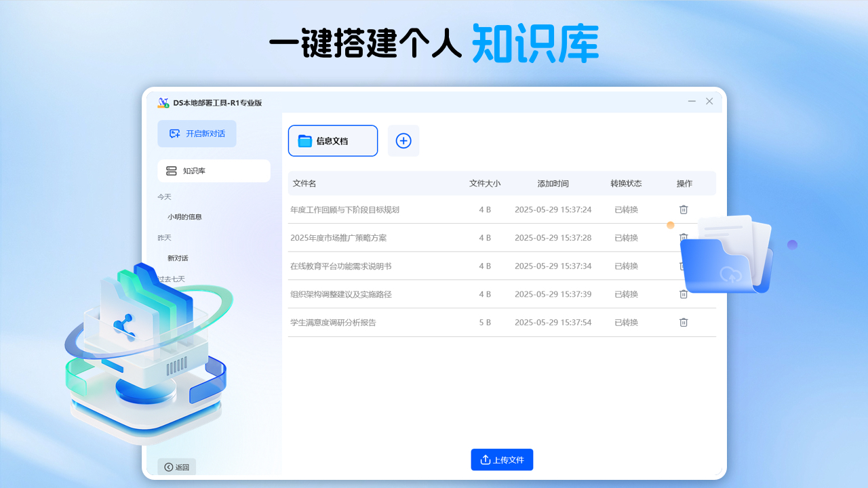Viewport: 868px width, 488px height.
Task: Click the new chat icon in 开启新对话
Action: coord(174,134)
